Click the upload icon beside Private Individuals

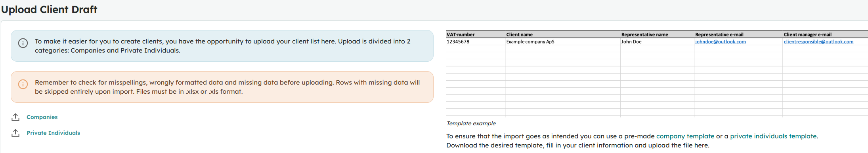click(15, 133)
